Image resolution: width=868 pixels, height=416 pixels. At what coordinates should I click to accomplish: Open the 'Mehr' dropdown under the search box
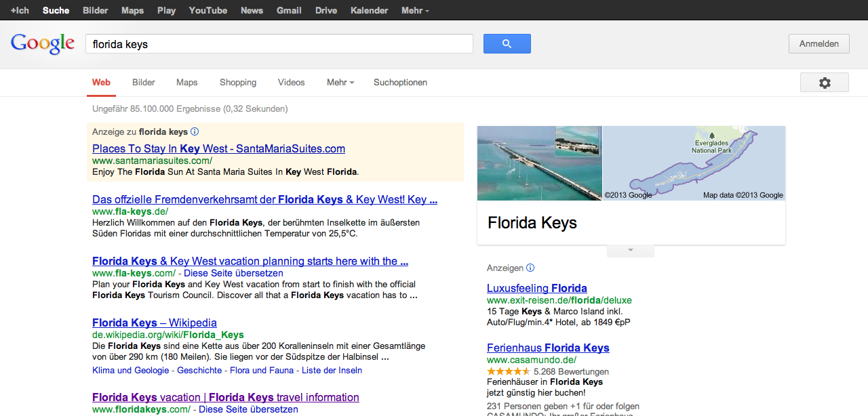340,83
